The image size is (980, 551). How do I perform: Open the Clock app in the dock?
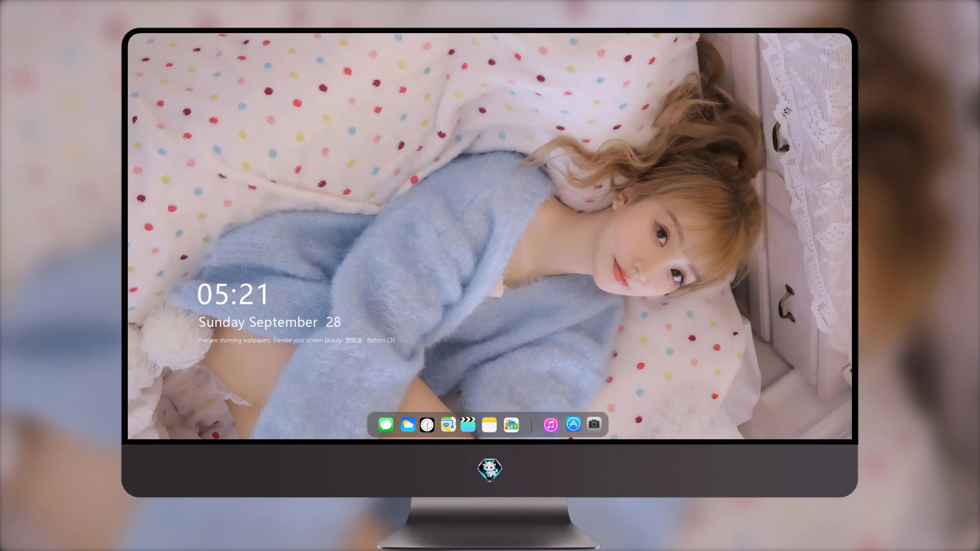pos(427,425)
